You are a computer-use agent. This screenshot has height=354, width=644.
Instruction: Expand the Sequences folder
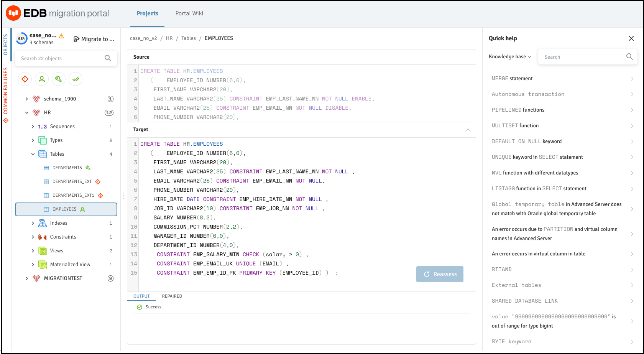33,127
